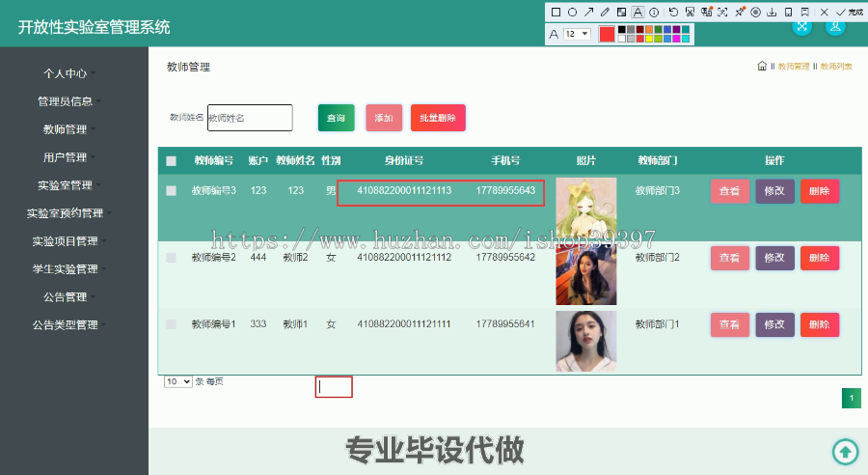Click the pink 添加 add button
The image size is (868, 475).
coord(384,118)
